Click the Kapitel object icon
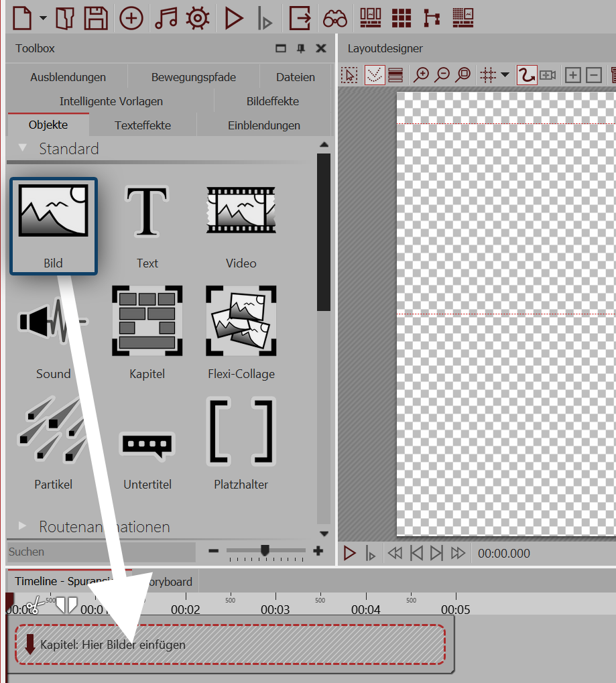Viewport: 616px width, 683px height. [x=147, y=321]
